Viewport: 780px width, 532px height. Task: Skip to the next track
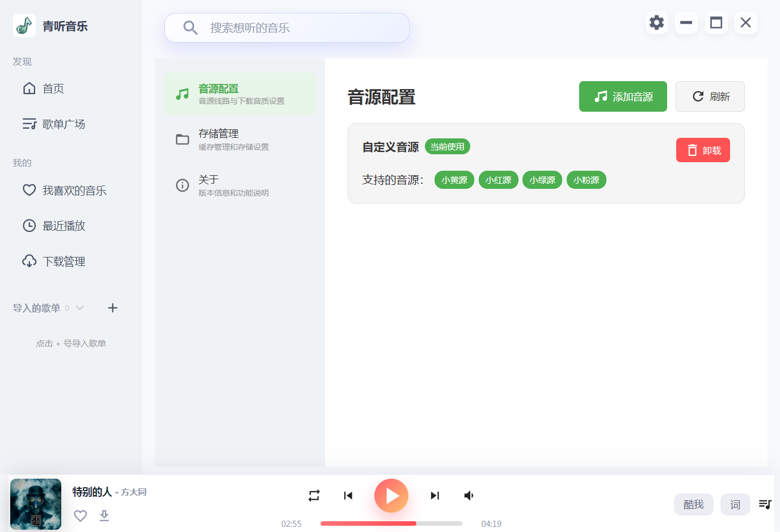click(435, 496)
